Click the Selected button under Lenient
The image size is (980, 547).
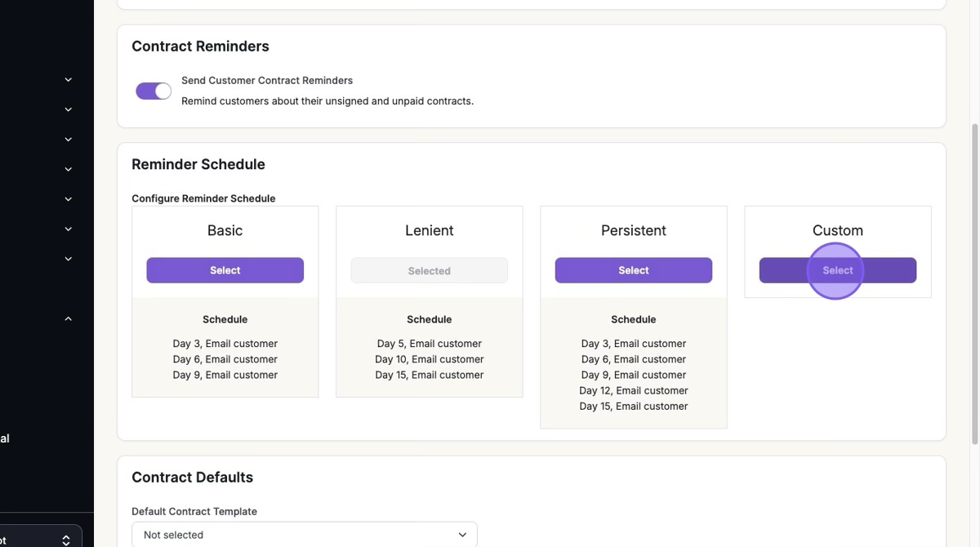(429, 271)
